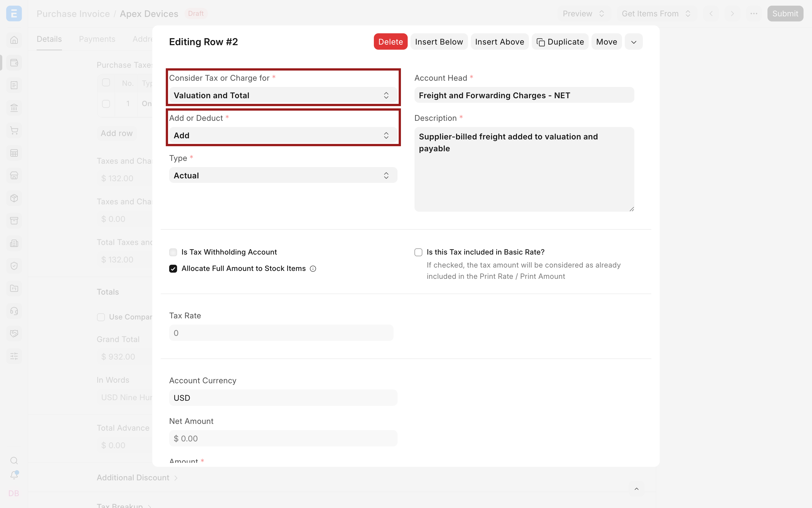Click the Insert Above button
Screen dimensions: 812x508
click(x=499, y=42)
